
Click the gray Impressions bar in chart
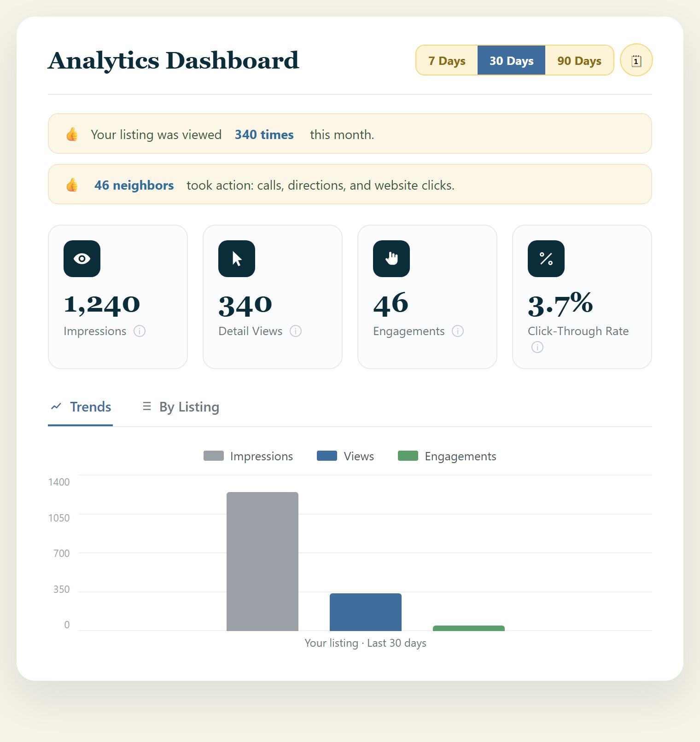pos(262,562)
